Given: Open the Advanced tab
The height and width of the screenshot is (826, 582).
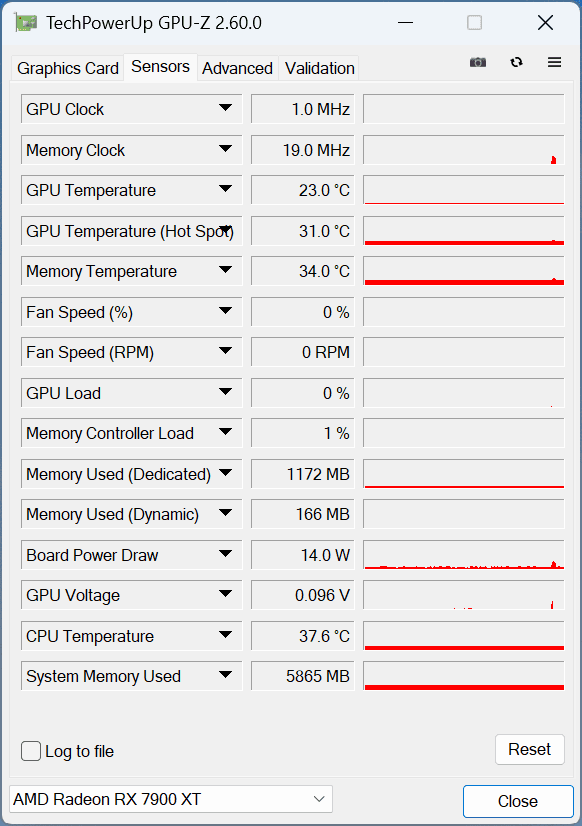Looking at the screenshot, I should tap(238, 68).
